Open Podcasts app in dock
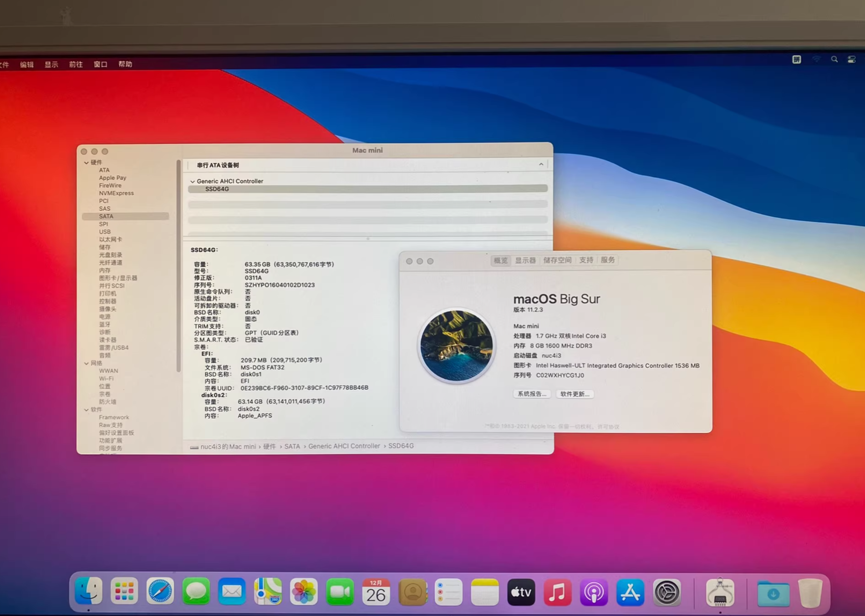 pyautogui.click(x=594, y=592)
